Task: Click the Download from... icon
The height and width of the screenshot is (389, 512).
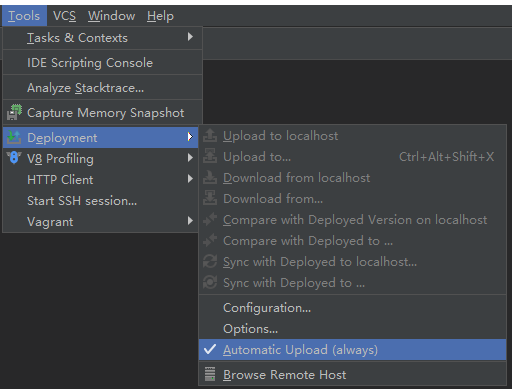Action: (210, 198)
